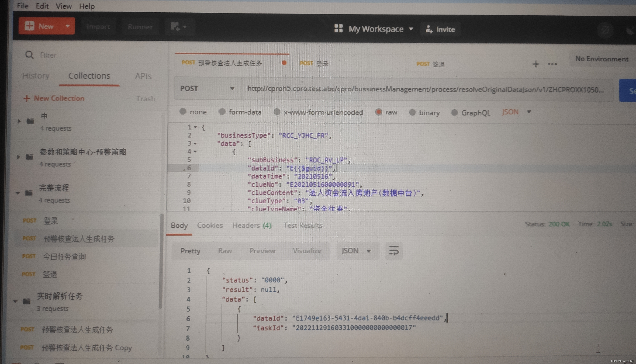Viewport: 636px width, 364px height.
Task: Select the Pretty response view
Action: 190,251
